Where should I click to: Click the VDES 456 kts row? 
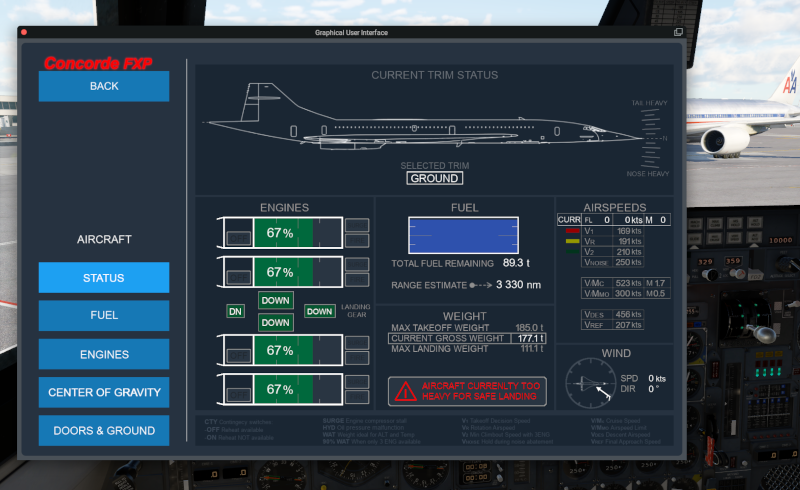612,314
